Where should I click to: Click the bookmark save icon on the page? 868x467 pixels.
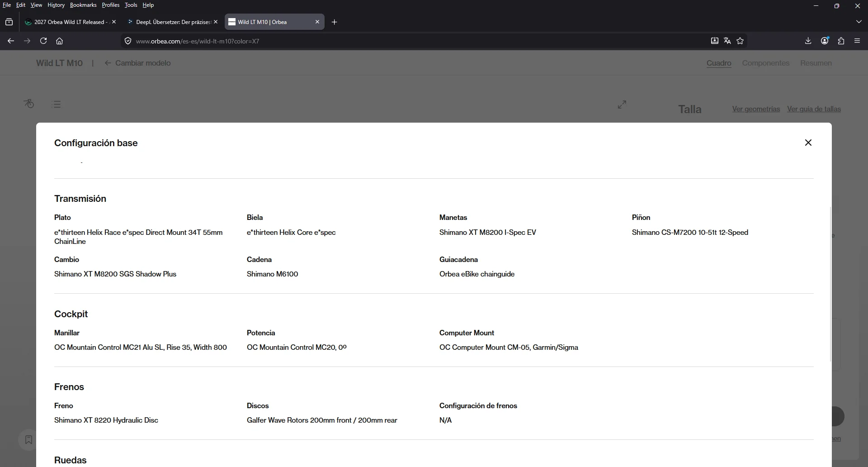click(x=28, y=440)
